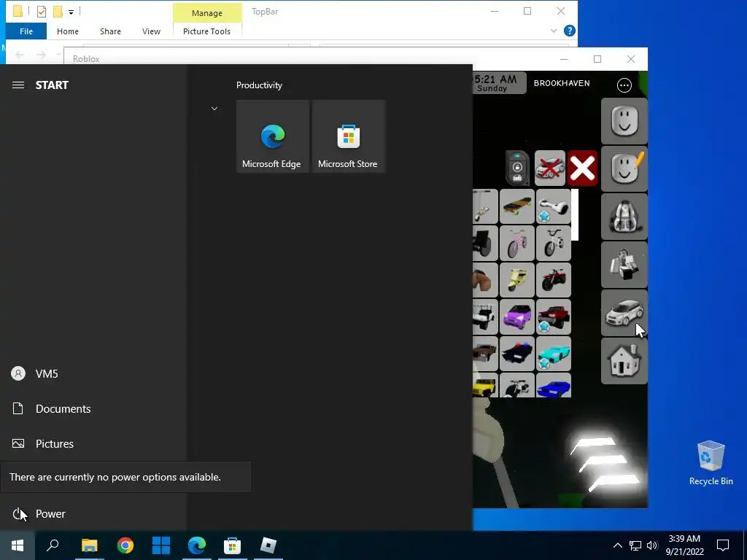Image resolution: width=747 pixels, height=560 pixels.
Task: Select the kick scooter vehicle
Action: 485,206
